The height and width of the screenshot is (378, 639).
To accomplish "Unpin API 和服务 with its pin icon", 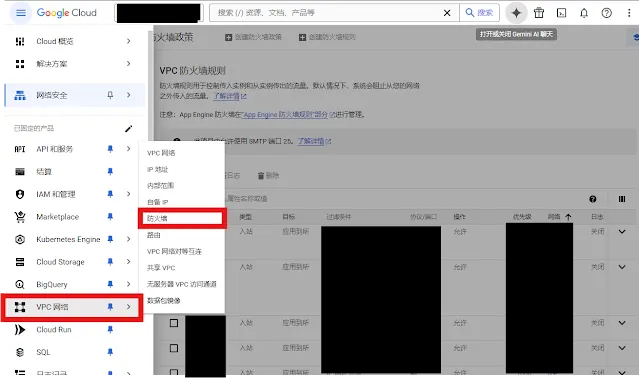I will pos(110,149).
